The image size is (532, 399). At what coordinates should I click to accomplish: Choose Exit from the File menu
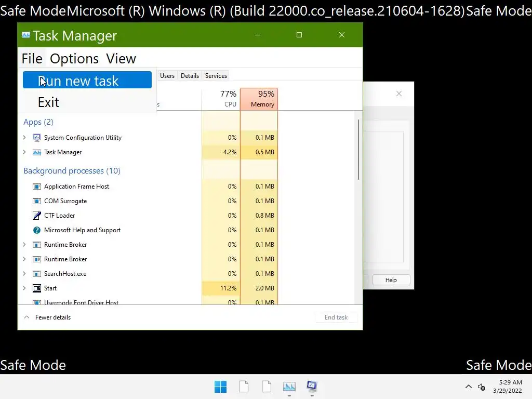click(87, 102)
